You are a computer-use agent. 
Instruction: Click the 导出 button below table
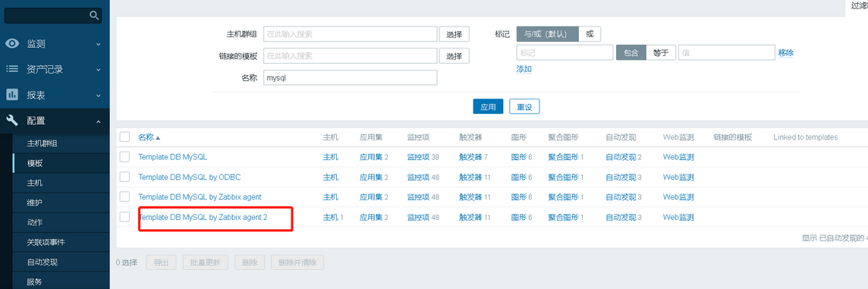pos(161,262)
